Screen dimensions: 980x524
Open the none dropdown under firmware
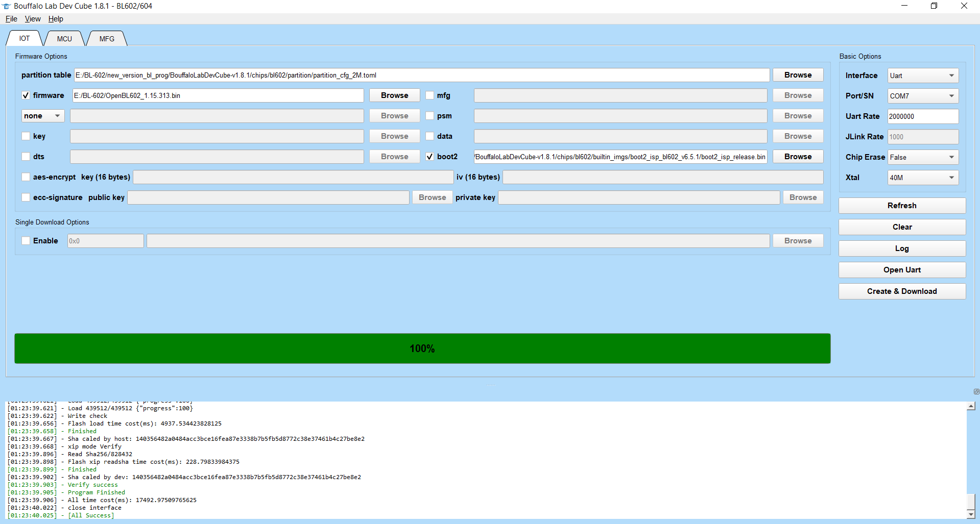pos(43,116)
